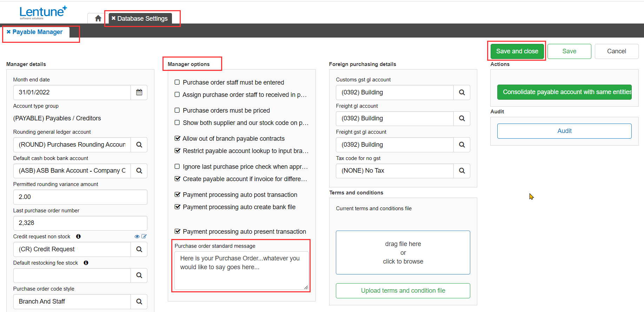Click "Manager options" heading
This screenshot has width=644, height=312.
[188, 64]
